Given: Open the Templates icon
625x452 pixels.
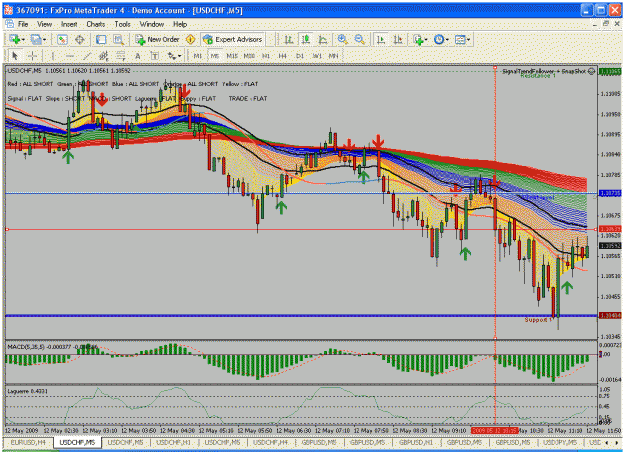Looking at the screenshot, I should coord(460,39).
